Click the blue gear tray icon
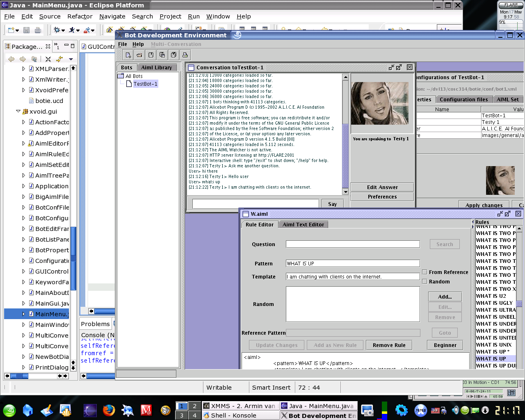This screenshot has width=525, height=420. point(402,410)
